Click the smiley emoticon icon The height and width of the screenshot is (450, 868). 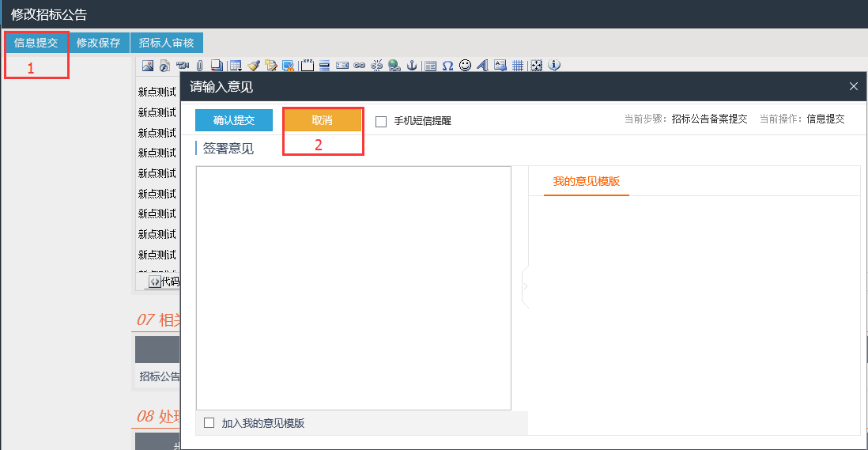click(465, 66)
